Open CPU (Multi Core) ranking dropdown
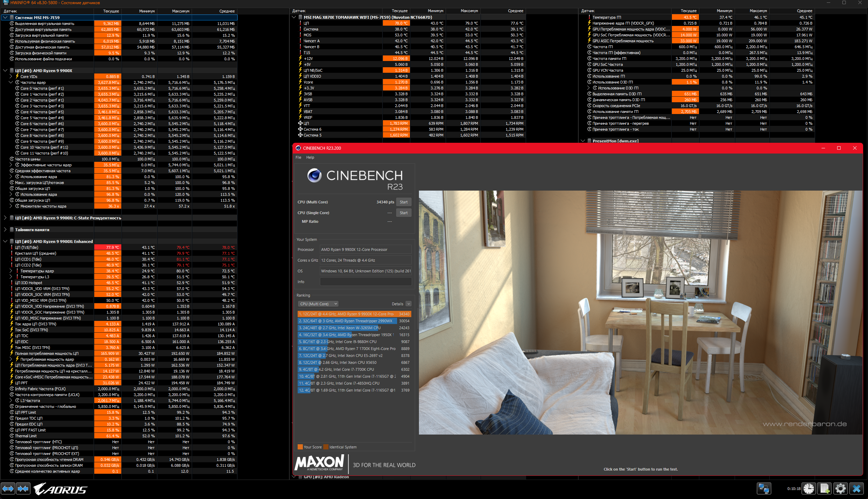 tap(318, 304)
